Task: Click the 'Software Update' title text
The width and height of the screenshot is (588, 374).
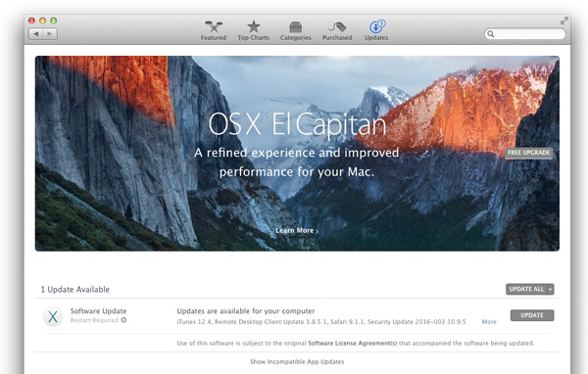Action: point(98,311)
